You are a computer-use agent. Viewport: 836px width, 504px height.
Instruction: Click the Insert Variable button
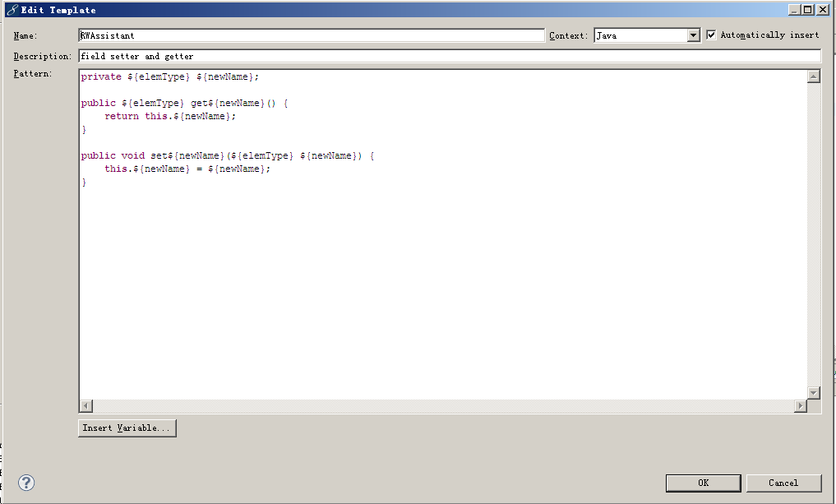(x=127, y=428)
